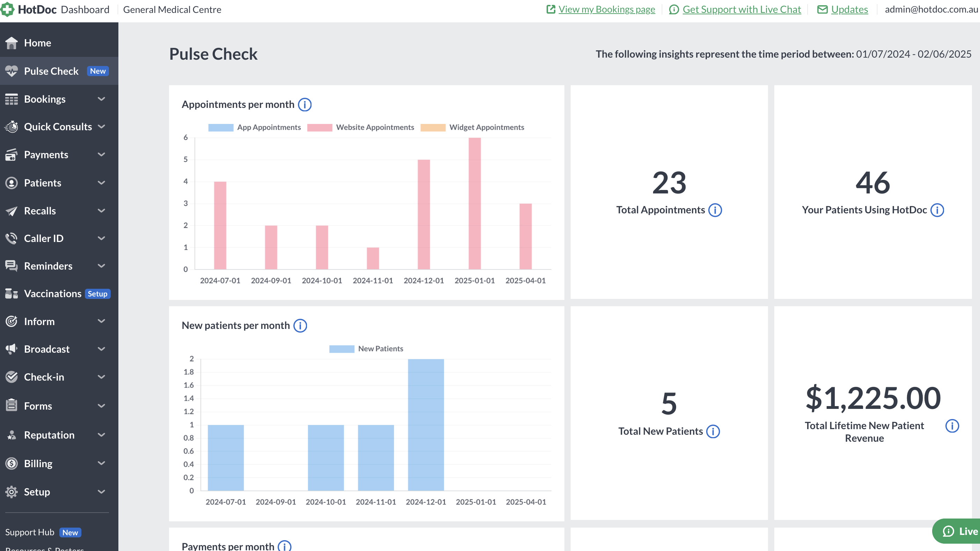980x551 pixels.
Task: Click the 2025-01-01 Website Appointments bar
Action: tap(474, 204)
